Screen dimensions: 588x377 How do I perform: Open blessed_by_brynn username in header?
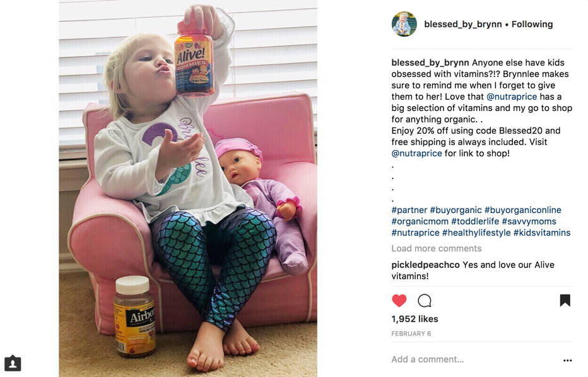(462, 24)
